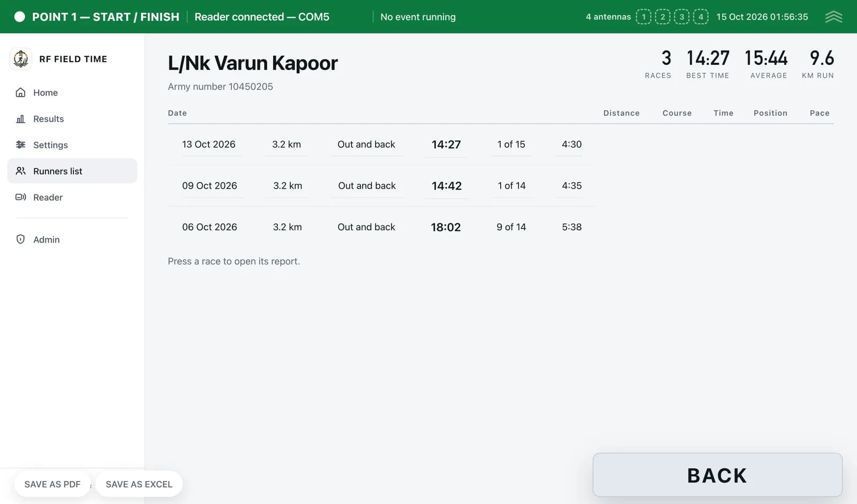
Task: Click the 5:38 pace value
Action: pos(572,227)
